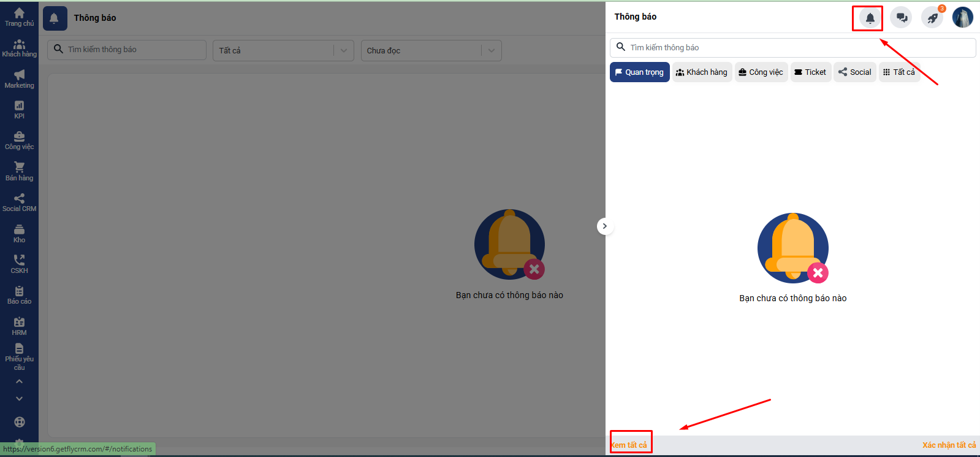This screenshot has width=980, height=457.
Task: Collapse the notification panel with arrow
Action: pos(604,226)
